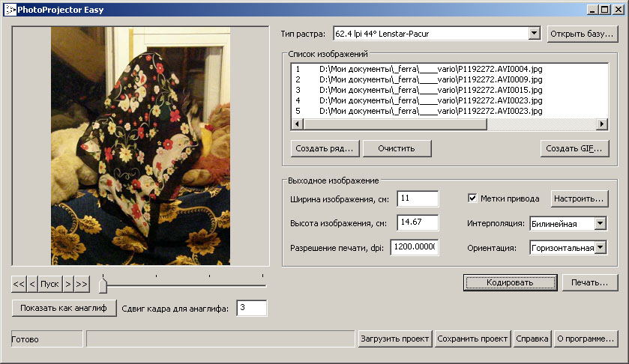Image resolution: width=629 pixels, height=364 pixels.
Task: Step back one frame with < button
Action: point(32,284)
